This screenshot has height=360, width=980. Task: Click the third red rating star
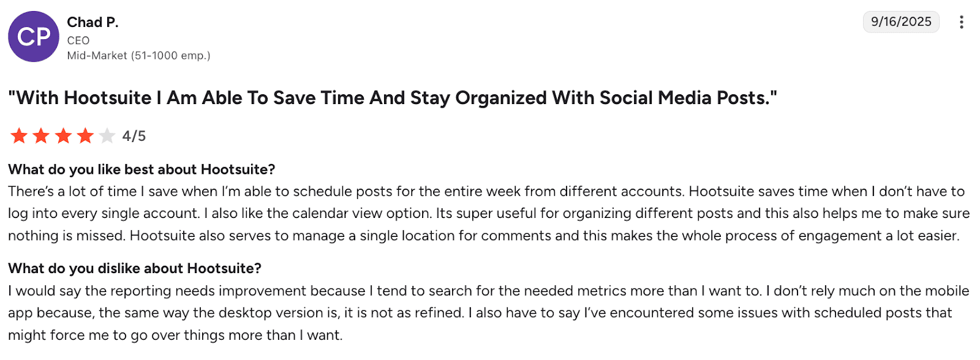point(63,136)
